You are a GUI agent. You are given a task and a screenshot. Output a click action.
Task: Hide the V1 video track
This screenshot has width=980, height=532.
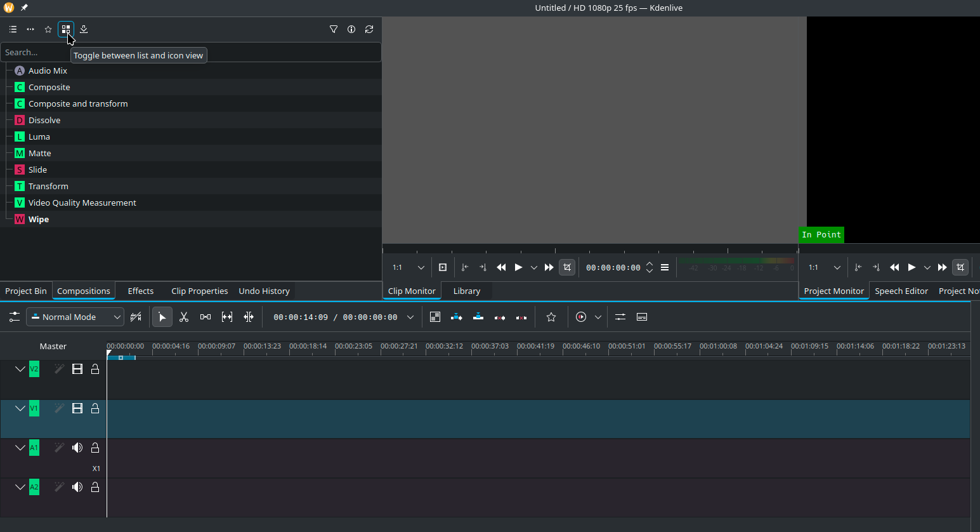(x=77, y=408)
